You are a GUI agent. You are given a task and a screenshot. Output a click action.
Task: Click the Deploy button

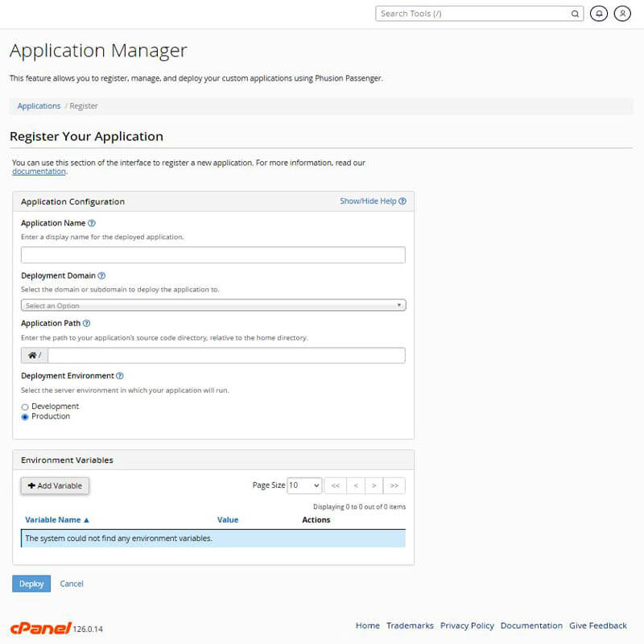31,584
